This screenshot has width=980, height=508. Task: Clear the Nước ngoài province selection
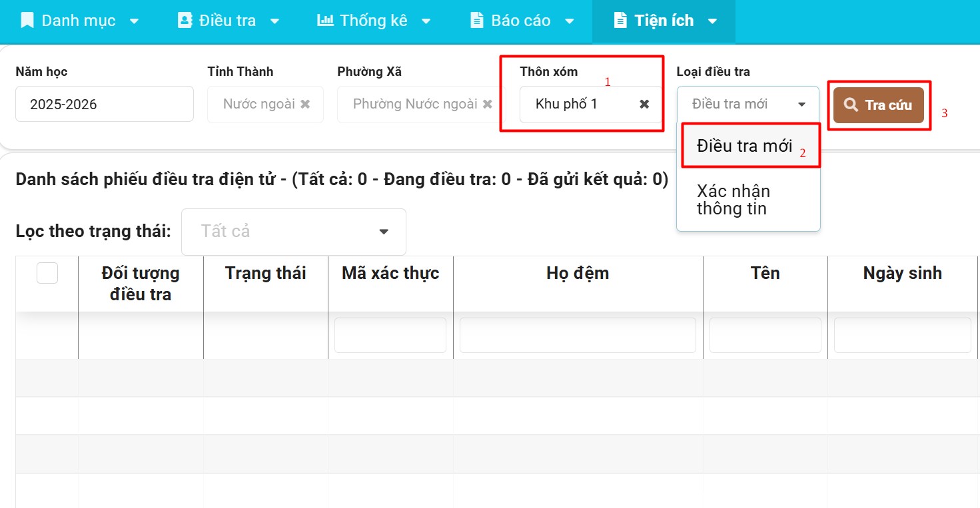point(305,105)
